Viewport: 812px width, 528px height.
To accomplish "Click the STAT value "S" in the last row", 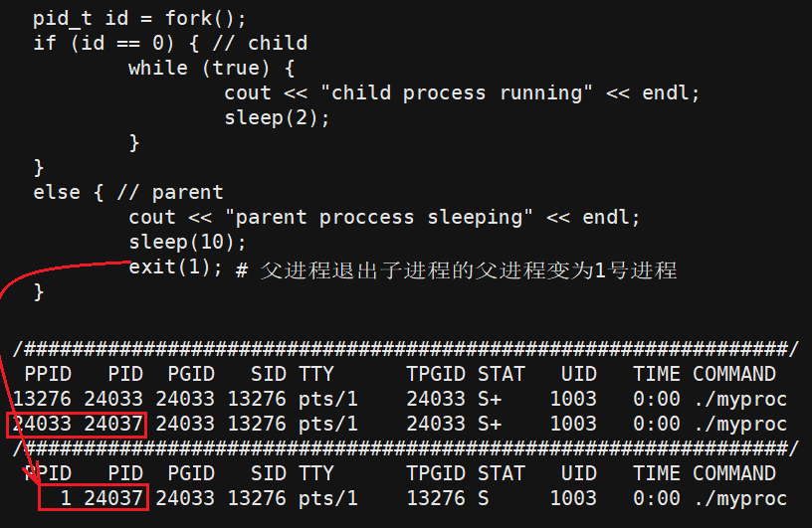I will pyautogui.click(x=484, y=498).
